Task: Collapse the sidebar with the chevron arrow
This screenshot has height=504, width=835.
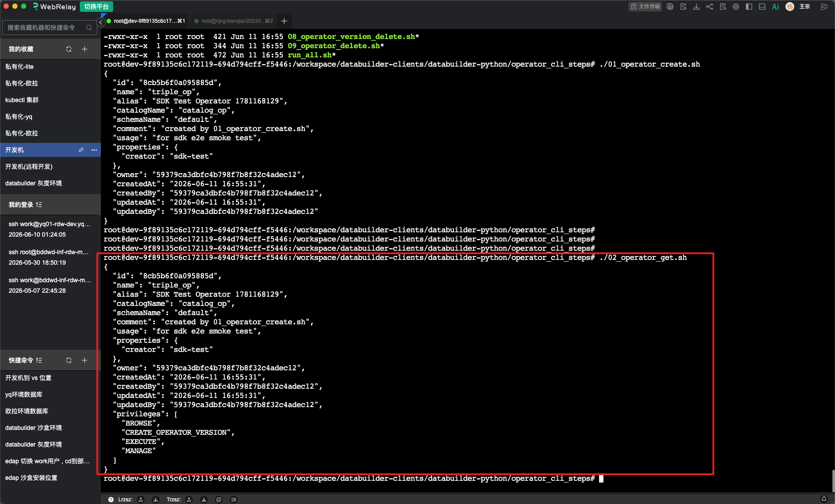Action: [101, 22]
